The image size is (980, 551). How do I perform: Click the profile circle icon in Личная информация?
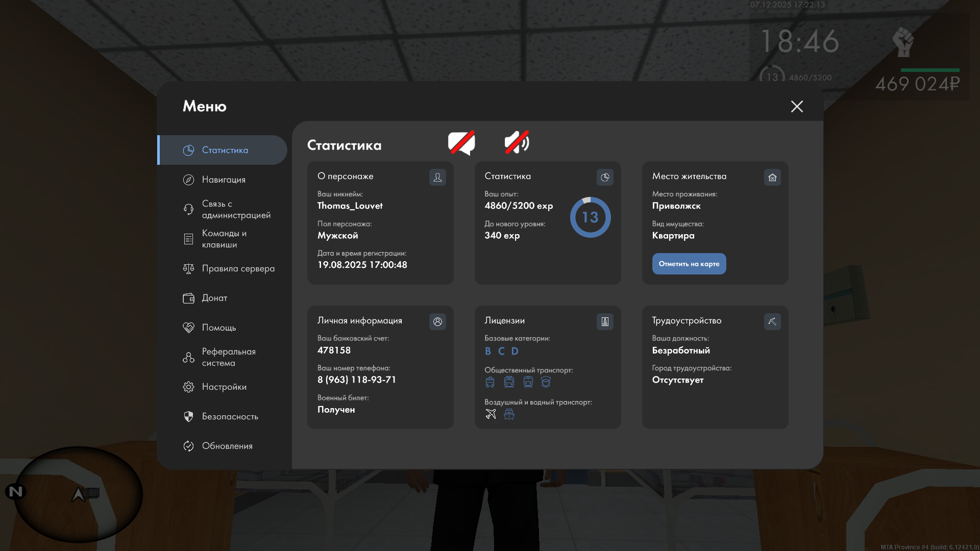(x=437, y=321)
